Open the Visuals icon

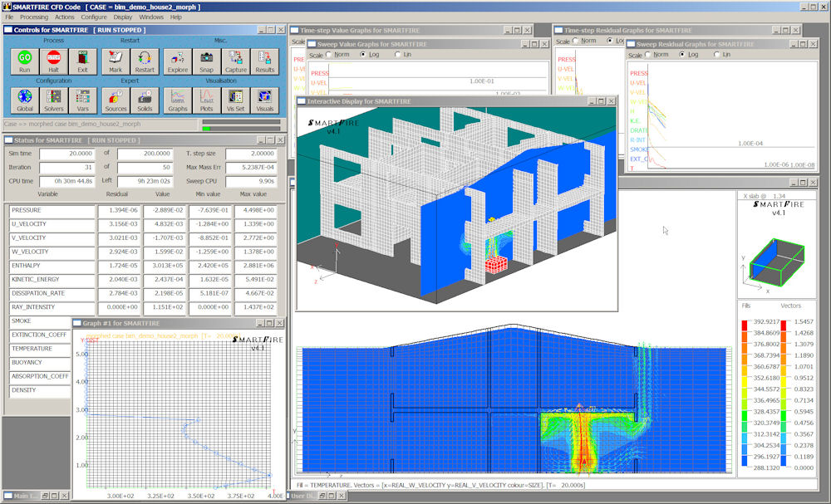(265, 100)
